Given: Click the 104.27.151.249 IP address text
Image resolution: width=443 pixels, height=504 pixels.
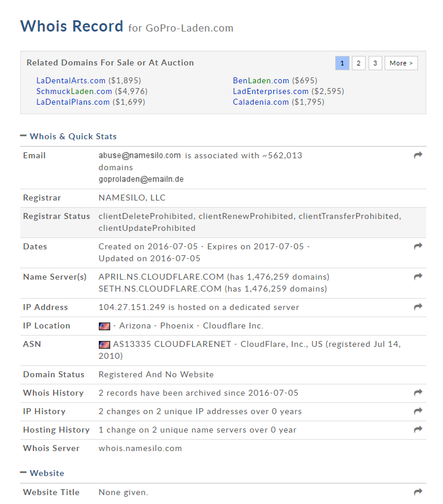Looking at the screenshot, I should point(132,307).
